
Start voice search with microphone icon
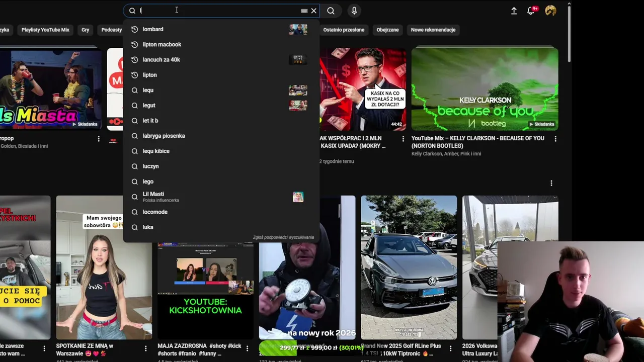coord(354,11)
